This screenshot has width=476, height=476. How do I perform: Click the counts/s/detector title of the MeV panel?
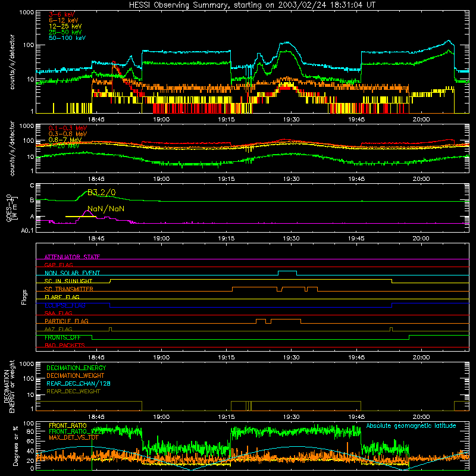point(12,149)
